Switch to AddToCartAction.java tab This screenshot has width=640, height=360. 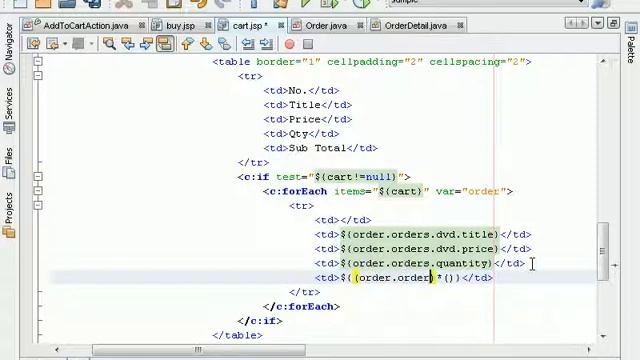click(x=86, y=26)
